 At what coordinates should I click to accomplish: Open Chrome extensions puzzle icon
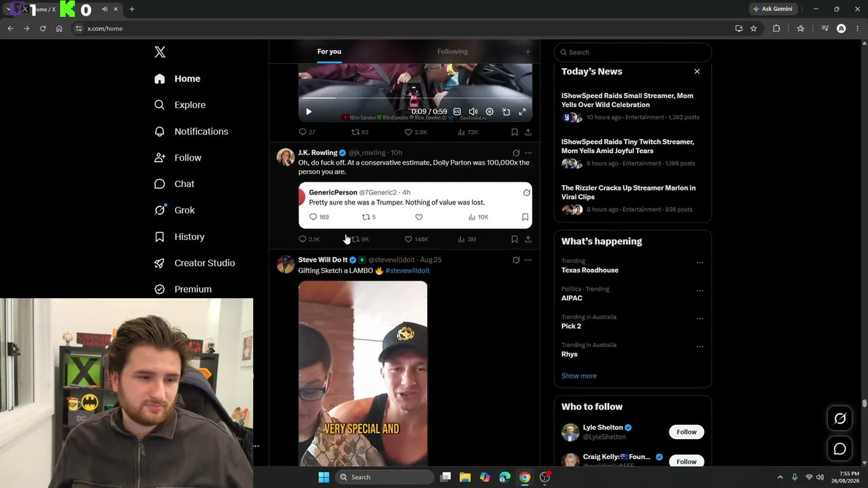776,28
